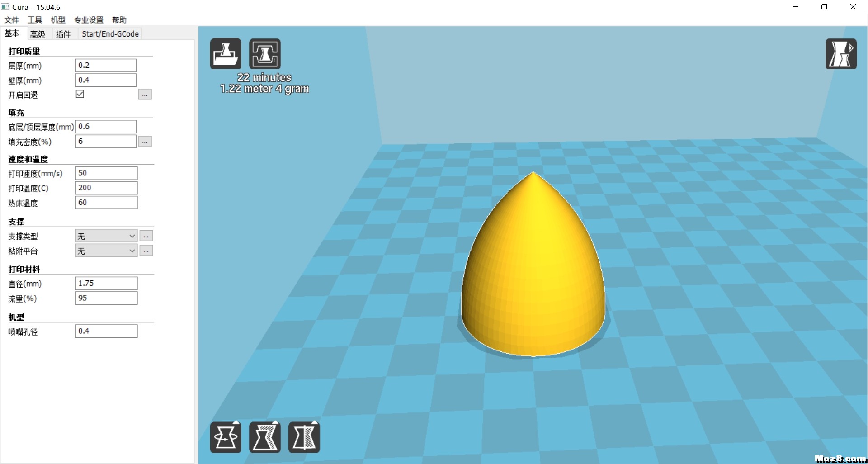Viewport: 868px width, 464px height.
Task: Open the 文件 menu
Action: pyautogui.click(x=12, y=20)
